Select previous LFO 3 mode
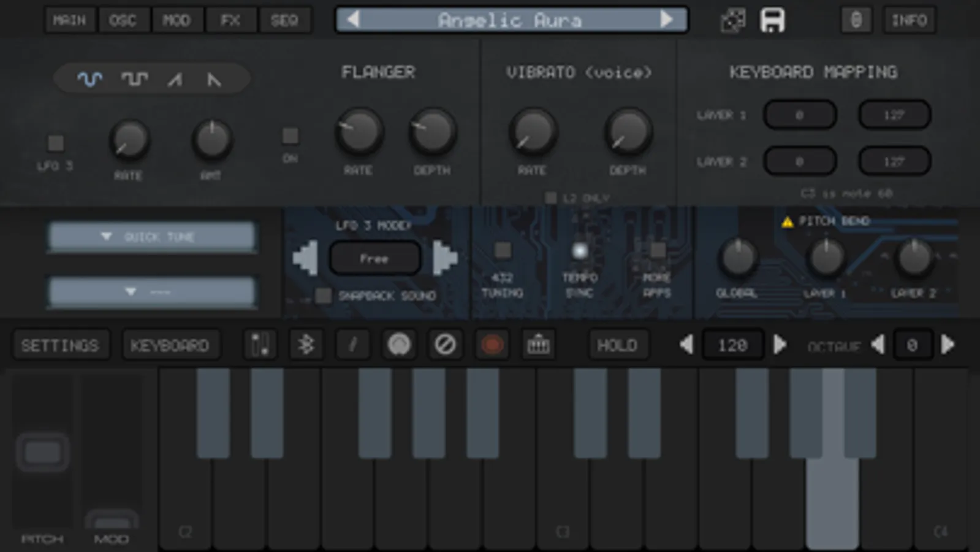 click(x=305, y=258)
